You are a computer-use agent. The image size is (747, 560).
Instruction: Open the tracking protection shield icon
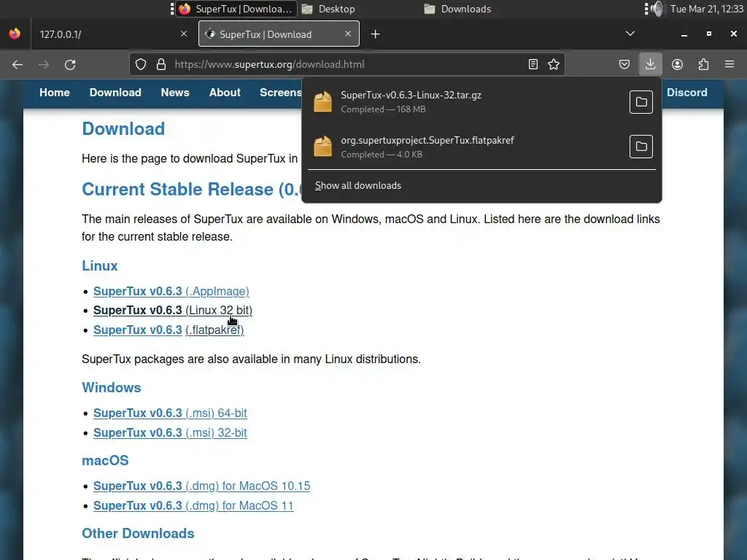[141, 64]
